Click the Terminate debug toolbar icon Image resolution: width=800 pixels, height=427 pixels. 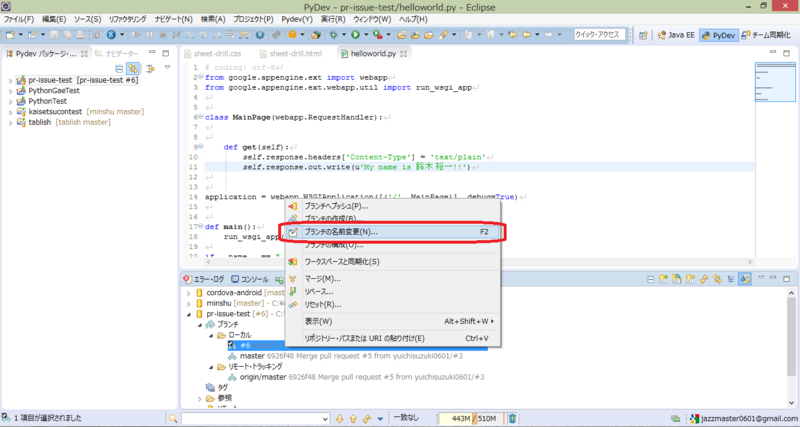click(163, 35)
